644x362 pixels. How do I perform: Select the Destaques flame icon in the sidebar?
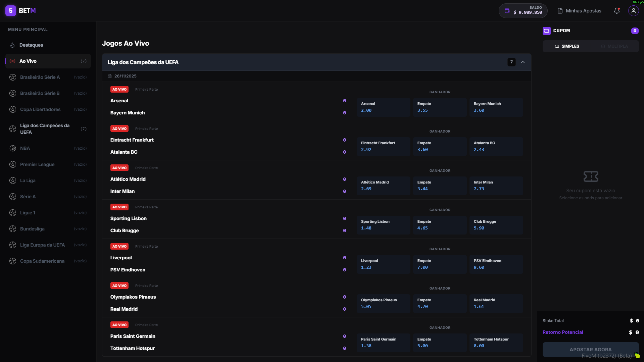[x=12, y=45]
